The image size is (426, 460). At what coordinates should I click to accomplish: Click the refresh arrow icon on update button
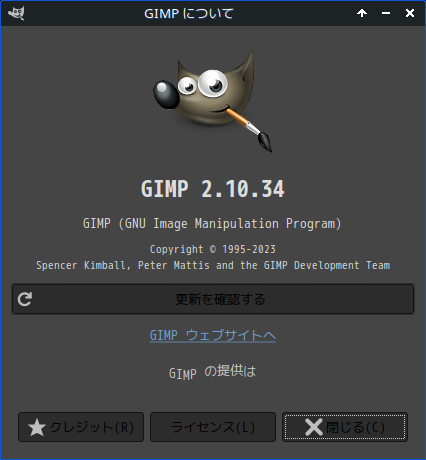click(25, 299)
